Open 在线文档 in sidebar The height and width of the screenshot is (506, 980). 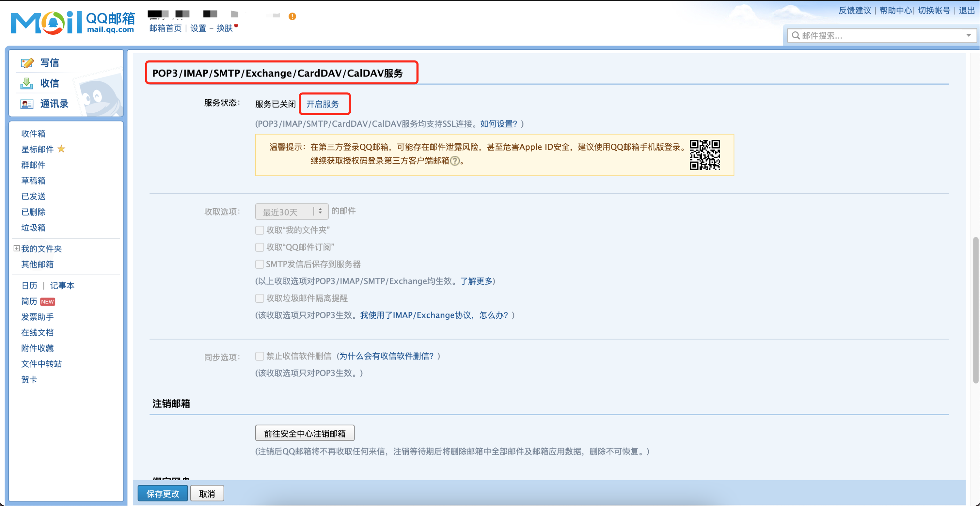click(x=37, y=332)
